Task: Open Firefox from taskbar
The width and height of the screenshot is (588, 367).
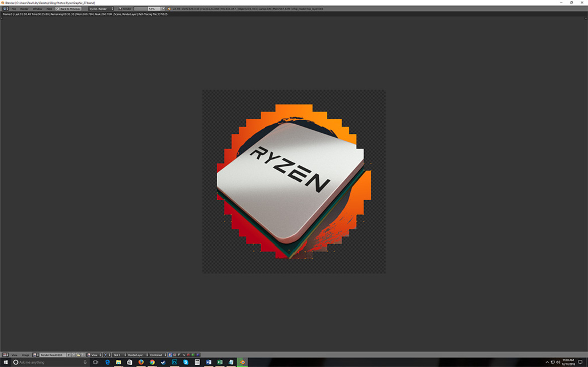Action: [141, 362]
